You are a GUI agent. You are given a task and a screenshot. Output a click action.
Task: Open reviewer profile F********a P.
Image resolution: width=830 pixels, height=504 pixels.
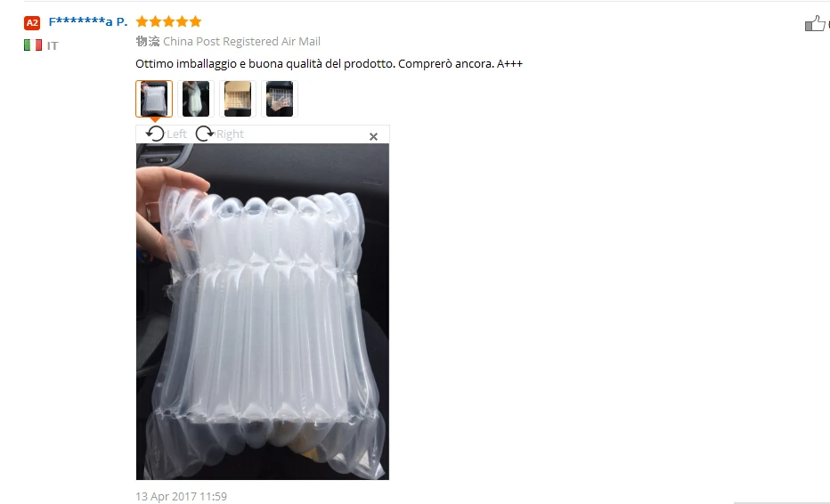coord(88,21)
